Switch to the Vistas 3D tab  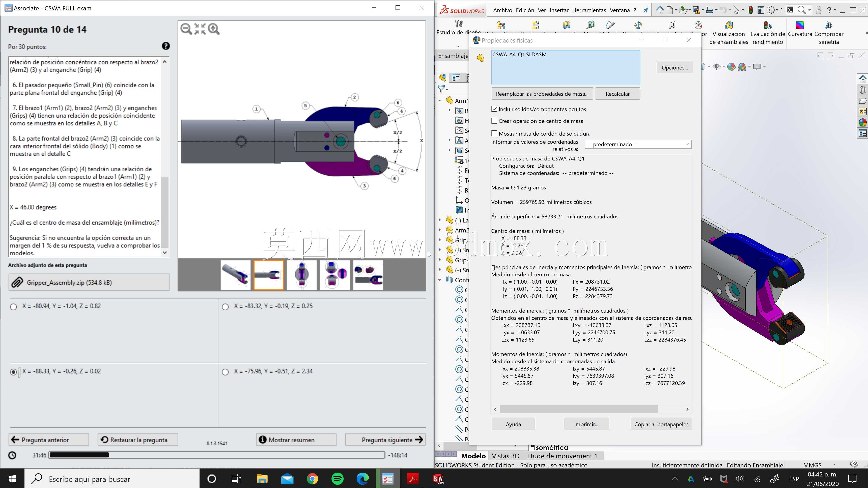pyautogui.click(x=506, y=456)
